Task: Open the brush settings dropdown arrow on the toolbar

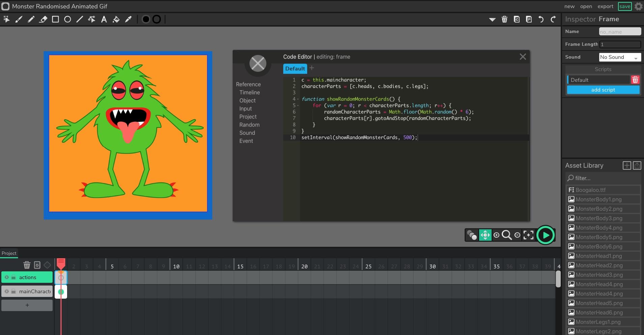Action: click(493, 19)
